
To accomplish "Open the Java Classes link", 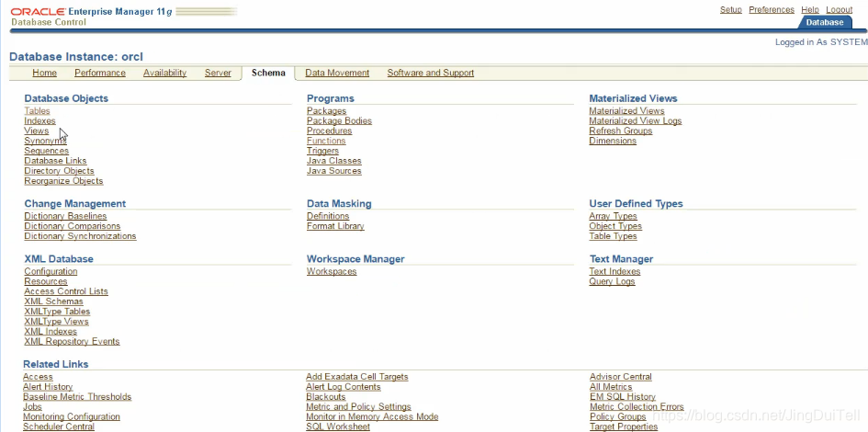I will (x=333, y=161).
